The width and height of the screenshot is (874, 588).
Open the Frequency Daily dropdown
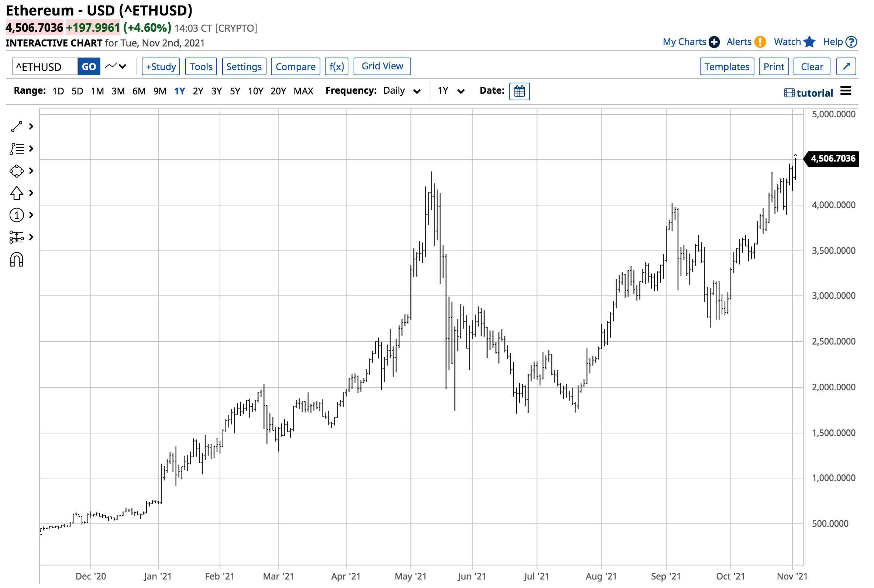(402, 91)
